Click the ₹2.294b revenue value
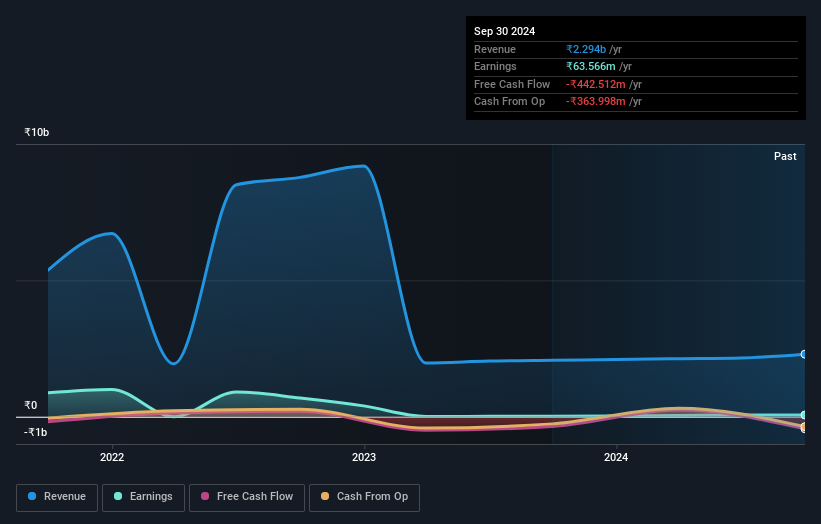Screen dimensions: 821x524 586,49
